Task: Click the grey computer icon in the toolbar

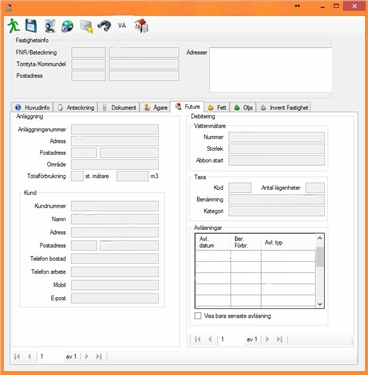Action: pyautogui.click(x=50, y=26)
